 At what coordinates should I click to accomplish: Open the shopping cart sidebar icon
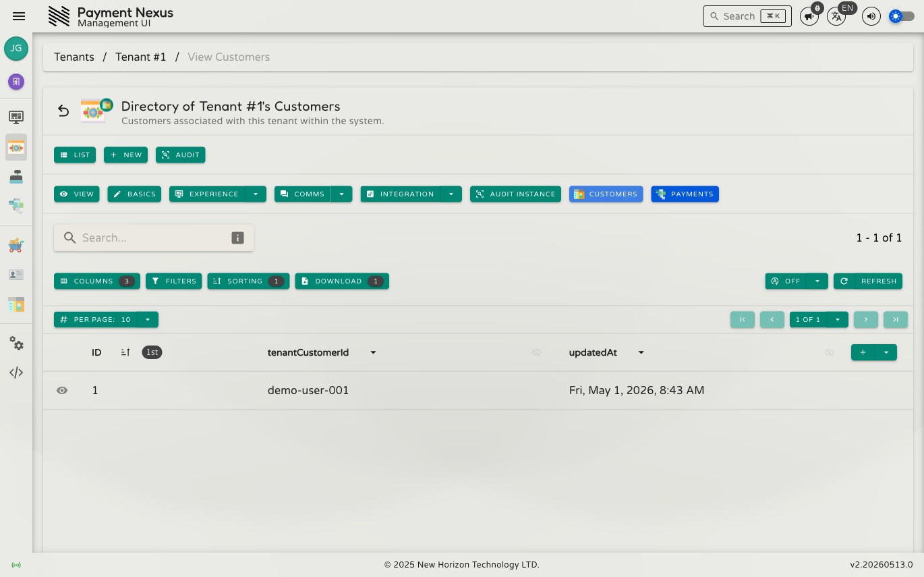coord(16,245)
